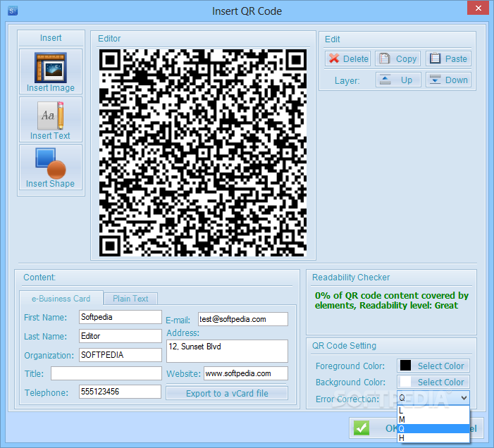Click the Last Name input field
The width and height of the screenshot is (494, 448).
pyautogui.click(x=121, y=336)
